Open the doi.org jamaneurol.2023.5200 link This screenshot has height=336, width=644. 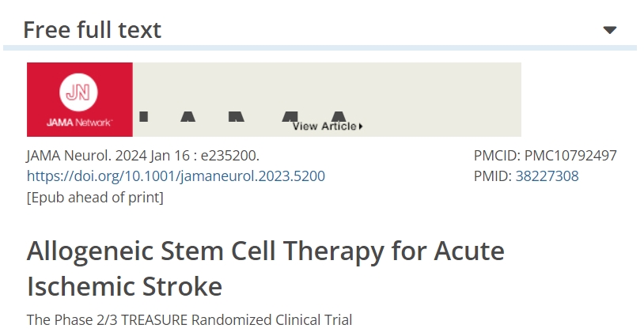coord(176,176)
